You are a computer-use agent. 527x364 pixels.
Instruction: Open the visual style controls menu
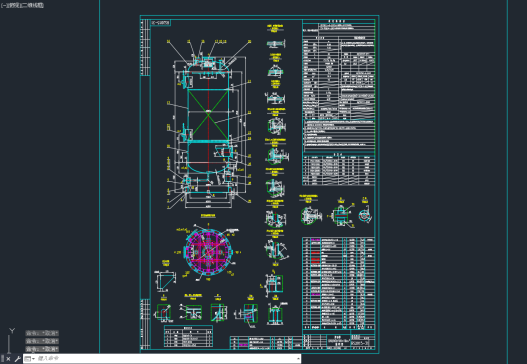pos(33,5)
